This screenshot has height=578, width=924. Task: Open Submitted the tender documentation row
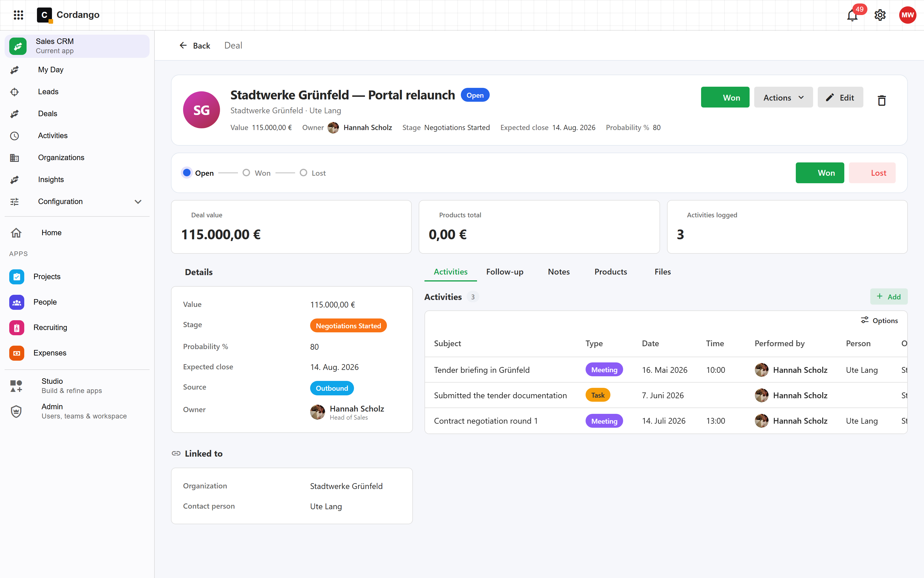click(666, 395)
